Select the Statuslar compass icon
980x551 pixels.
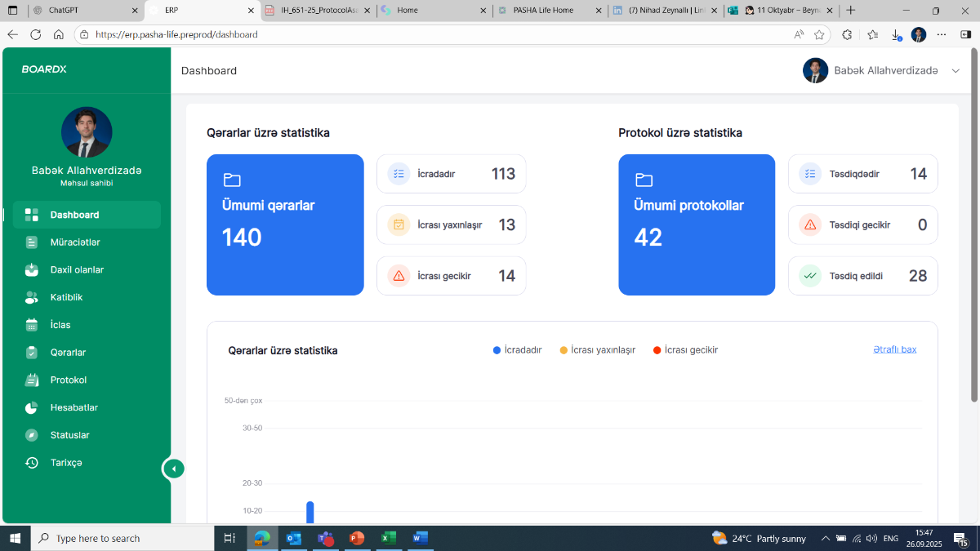pos(32,435)
